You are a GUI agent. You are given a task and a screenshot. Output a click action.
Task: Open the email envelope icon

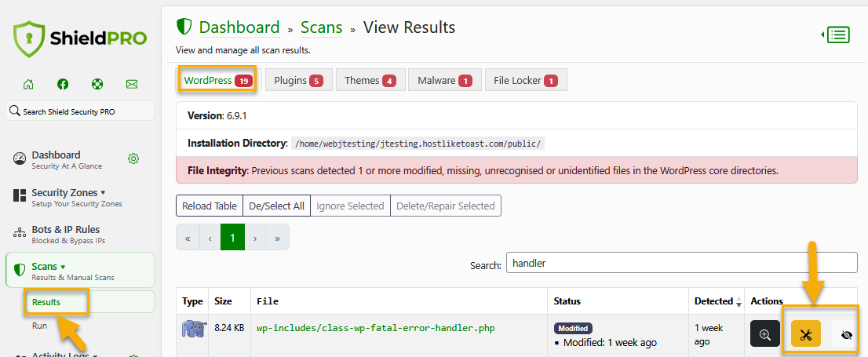click(132, 84)
